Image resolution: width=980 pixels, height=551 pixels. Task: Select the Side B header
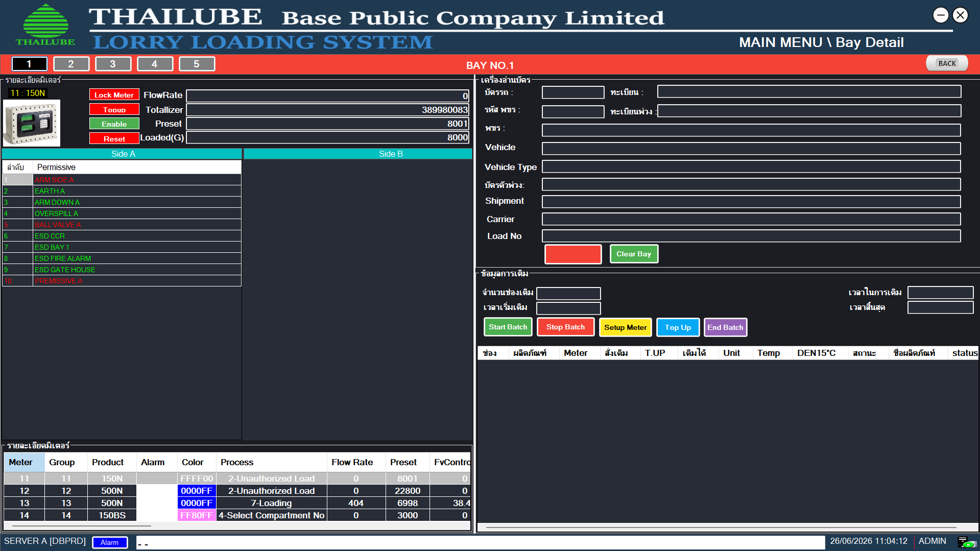(357, 154)
